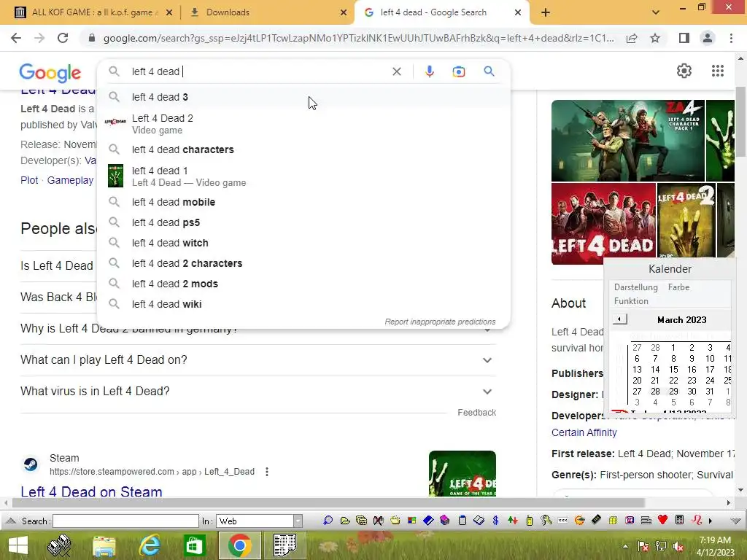Click the muted volume tray icon
This screenshot has width=747, height=560.
(x=678, y=546)
